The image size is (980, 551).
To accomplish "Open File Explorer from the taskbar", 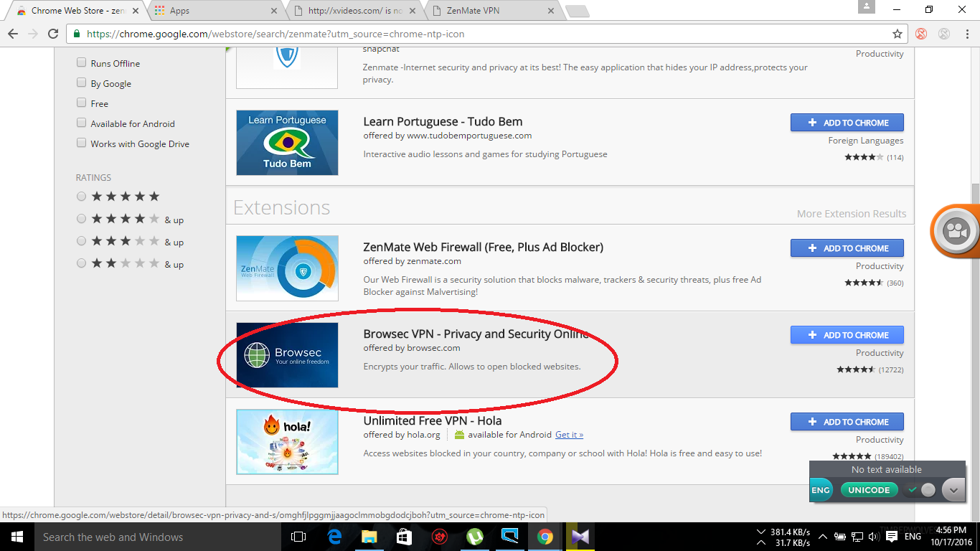I will click(x=369, y=537).
